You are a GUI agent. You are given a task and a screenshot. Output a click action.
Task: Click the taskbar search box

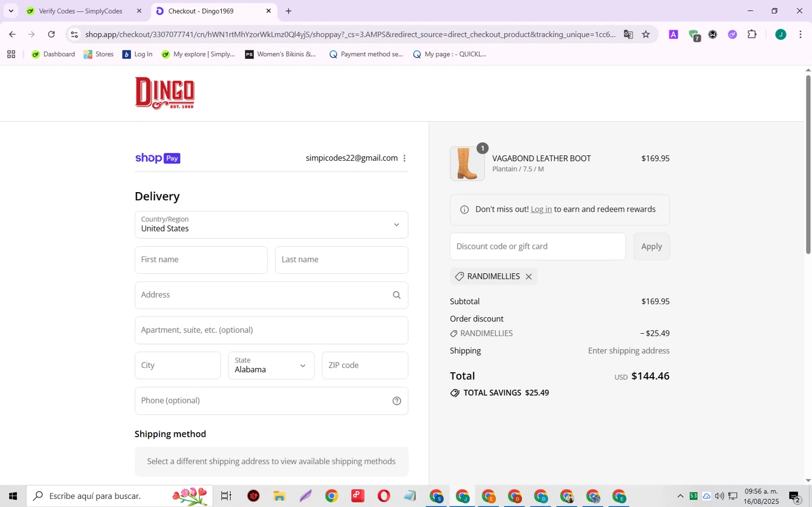click(120, 496)
